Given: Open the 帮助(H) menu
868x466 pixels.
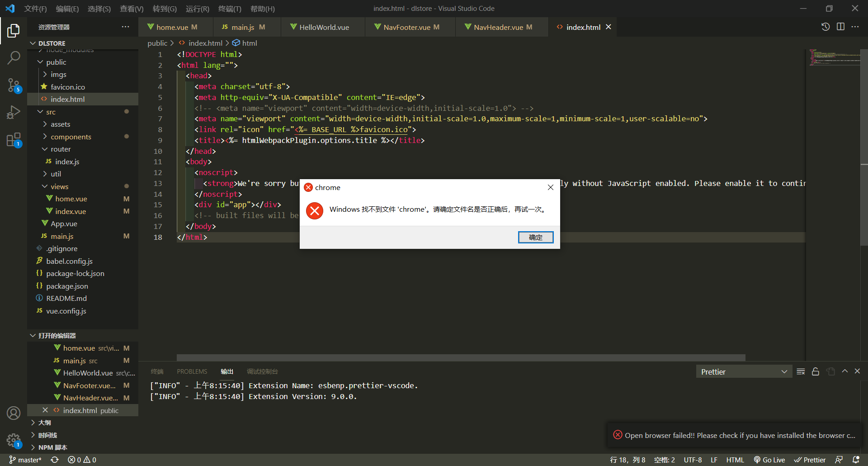Looking at the screenshot, I should coord(263,9).
